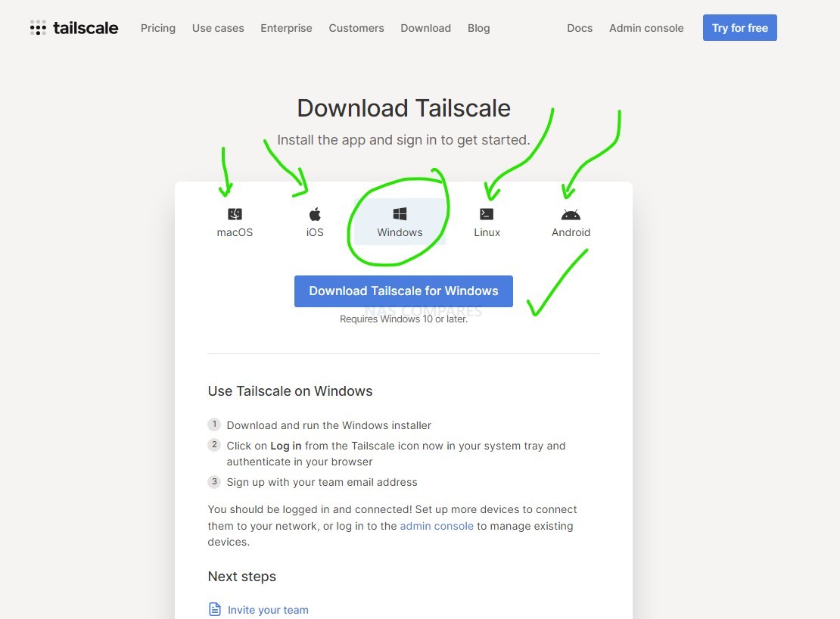The image size is (840, 619).
Task: Select the macOS Finder icon
Action: (x=235, y=214)
